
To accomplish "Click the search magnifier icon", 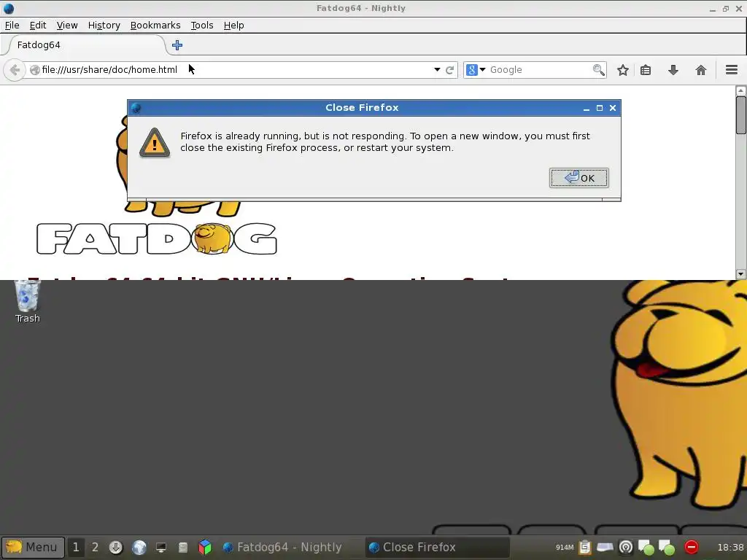I will coord(599,70).
